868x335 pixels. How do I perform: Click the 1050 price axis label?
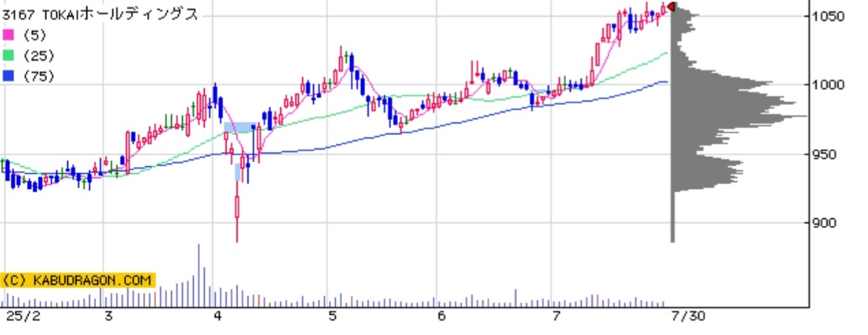[x=829, y=16]
